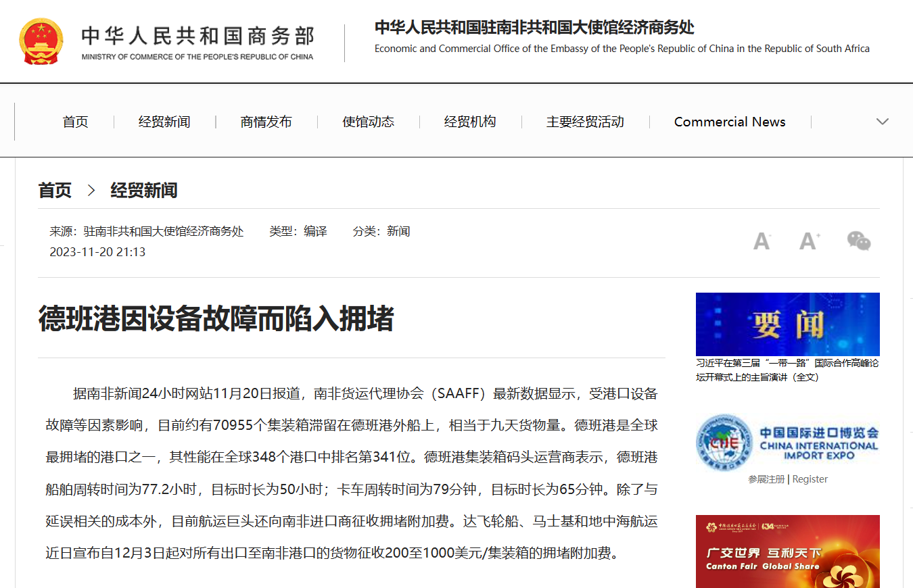Click the national emblem logo

coord(41,42)
